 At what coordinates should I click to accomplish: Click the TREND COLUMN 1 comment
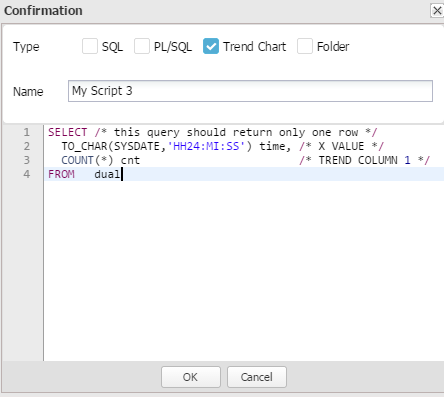[x=365, y=160]
